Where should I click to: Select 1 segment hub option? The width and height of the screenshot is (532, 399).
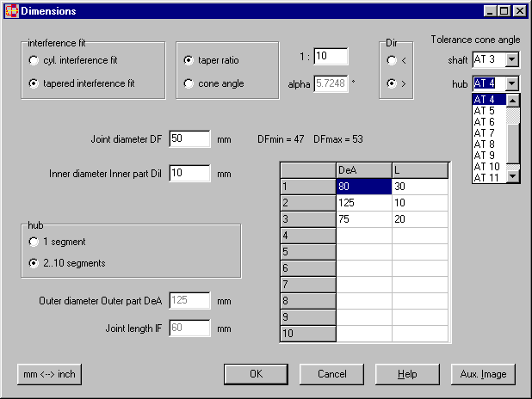coord(34,242)
